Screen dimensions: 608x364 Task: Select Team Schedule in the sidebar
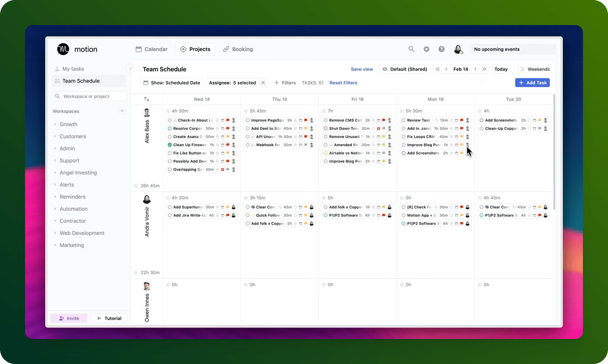(89, 81)
